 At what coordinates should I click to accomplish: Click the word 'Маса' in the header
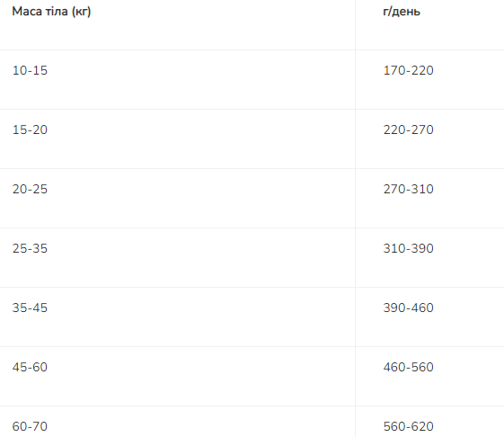[x=27, y=12]
